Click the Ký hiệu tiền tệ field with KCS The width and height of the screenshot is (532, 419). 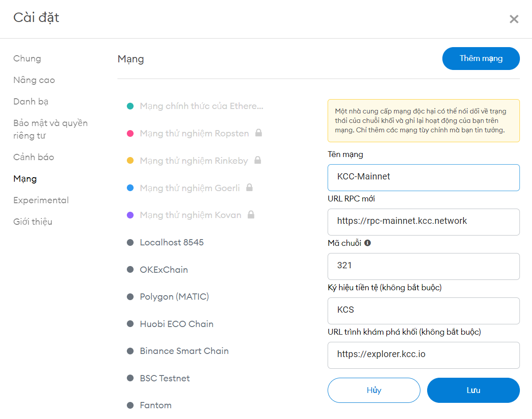point(424,311)
